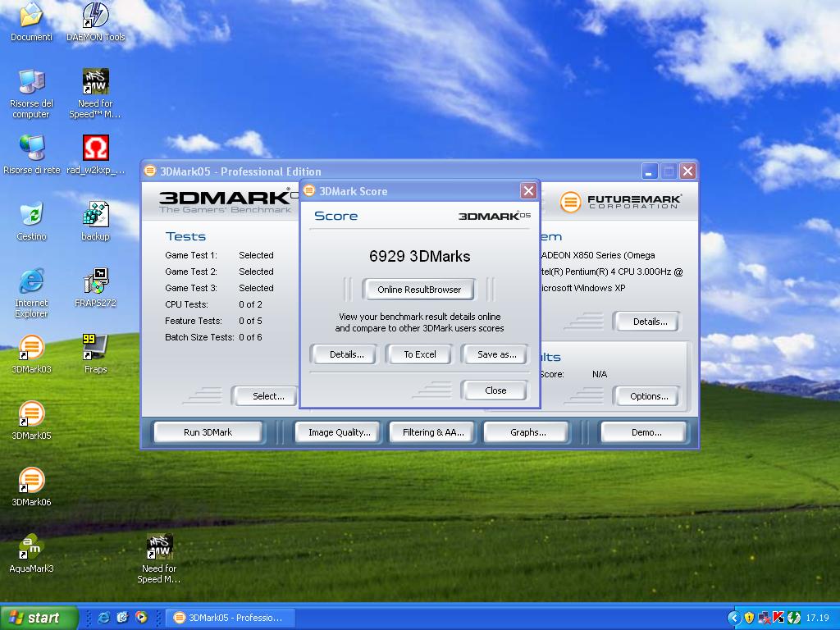Open the Internet Explorer desktop icon
Image resolution: width=840 pixels, height=630 pixels.
pyautogui.click(x=31, y=281)
